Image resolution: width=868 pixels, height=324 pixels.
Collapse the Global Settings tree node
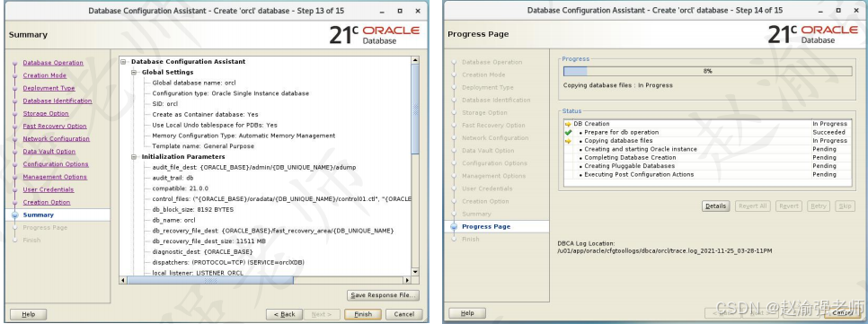(x=134, y=73)
